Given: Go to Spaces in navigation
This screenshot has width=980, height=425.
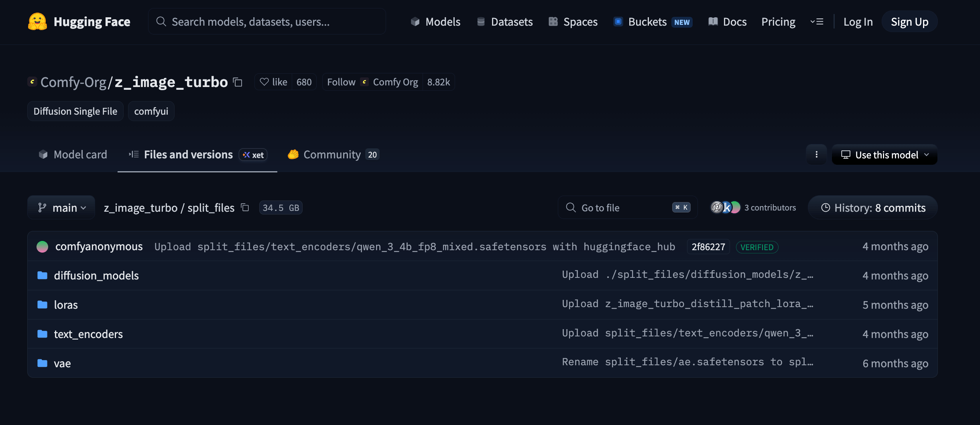Looking at the screenshot, I should (x=573, y=22).
